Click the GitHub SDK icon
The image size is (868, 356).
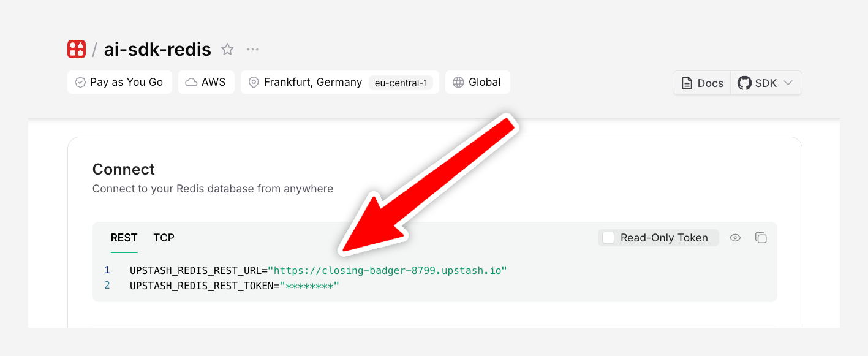coord(744,83)
